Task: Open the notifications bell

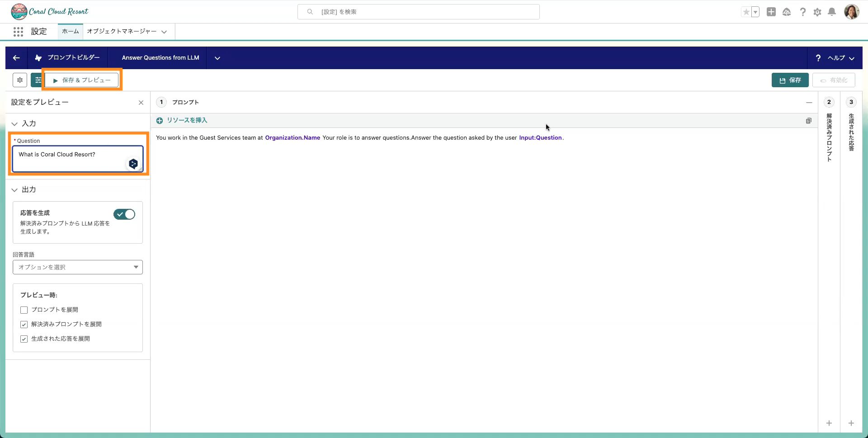Action: click(832, 12)
